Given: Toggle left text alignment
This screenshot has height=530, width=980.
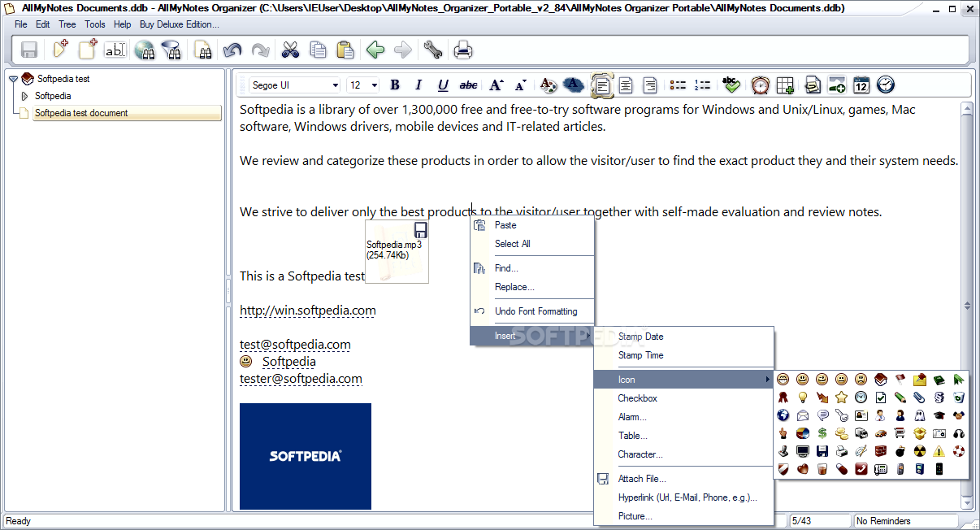Looking at the screenshot, I should point(601,85).
